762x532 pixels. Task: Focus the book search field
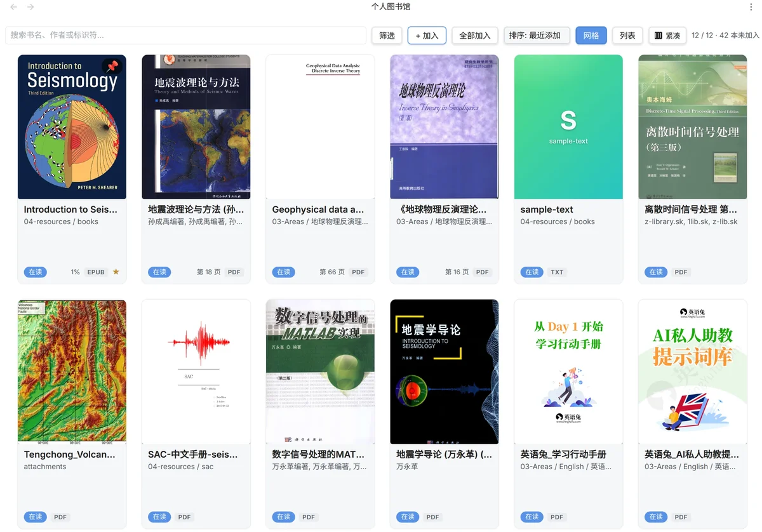click(x=185, y=36)
